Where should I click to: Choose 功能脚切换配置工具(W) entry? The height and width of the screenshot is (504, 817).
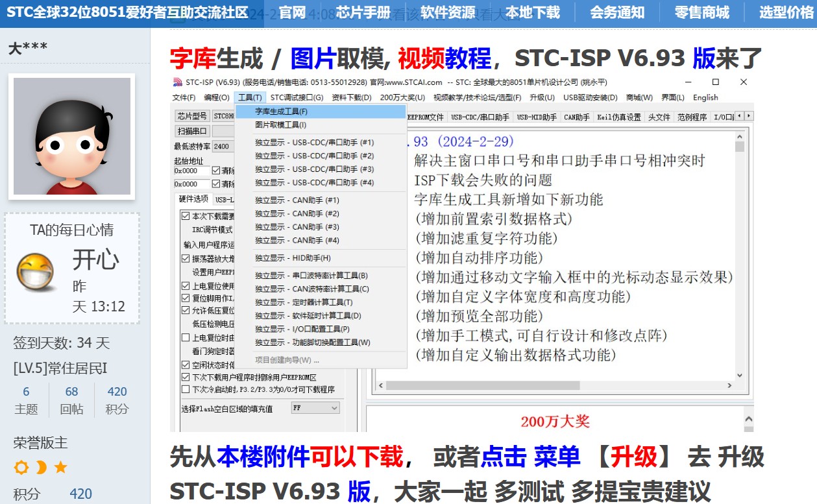coord(321,342)
